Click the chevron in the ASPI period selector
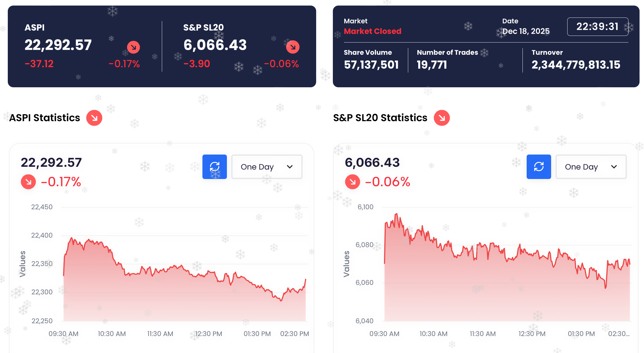644x353 pixels. tap(290, 167)
